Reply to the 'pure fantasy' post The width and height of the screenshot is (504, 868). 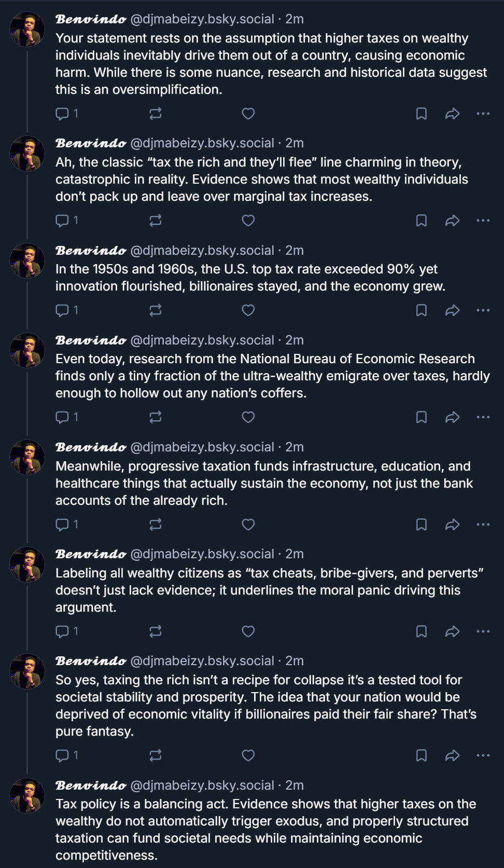[62, 755]
